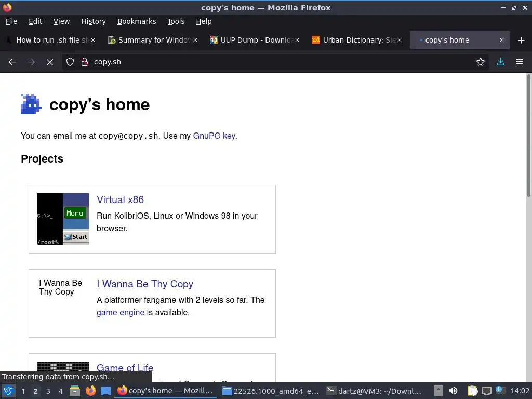This screenshot has height=399, width=532.
Task: Open the clipboard manager tray icon
Action: click(x=472, y=391)
